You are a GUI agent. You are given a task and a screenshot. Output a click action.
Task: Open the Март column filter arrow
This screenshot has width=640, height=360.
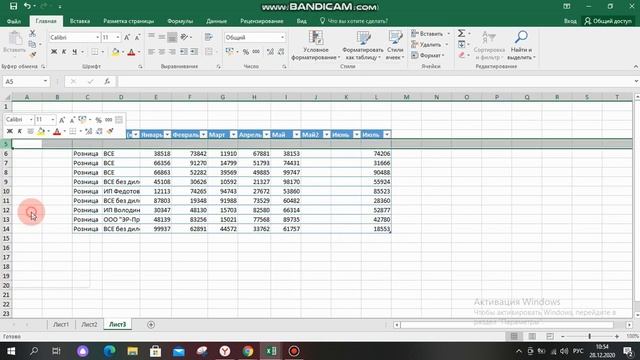click(x=233, y=135)
